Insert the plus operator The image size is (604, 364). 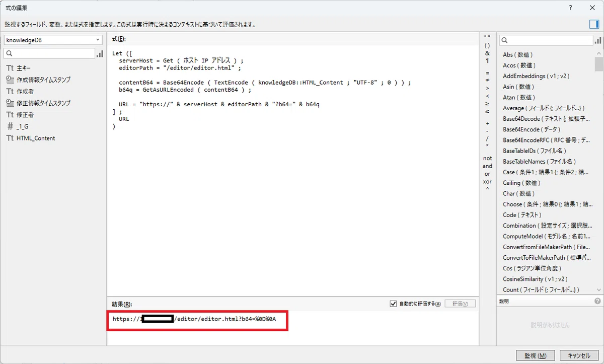(487, 123)
